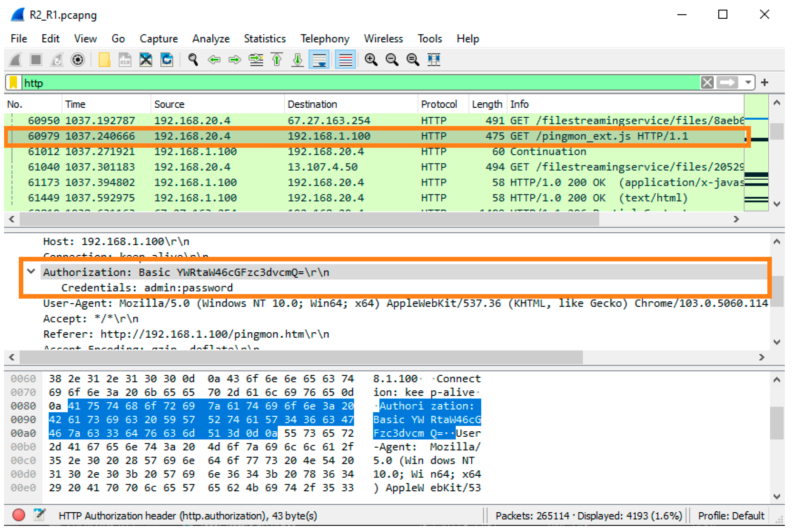Click the Protocol column header

(x=439, y=104)
